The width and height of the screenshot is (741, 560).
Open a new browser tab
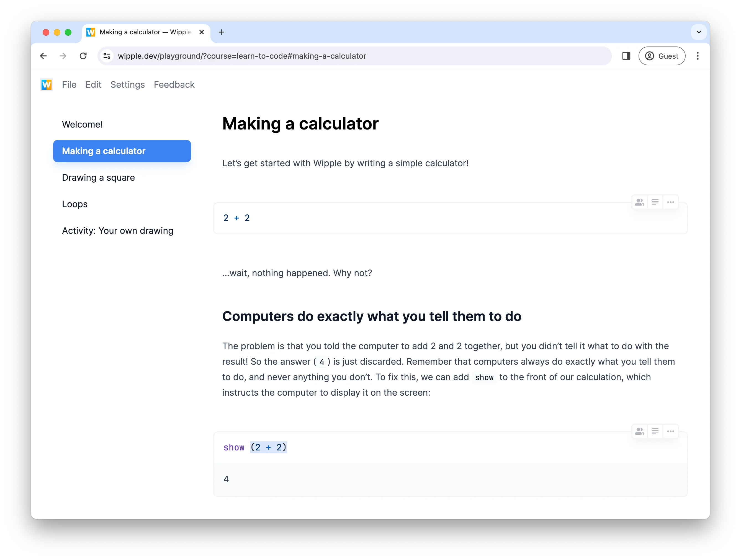222,32
